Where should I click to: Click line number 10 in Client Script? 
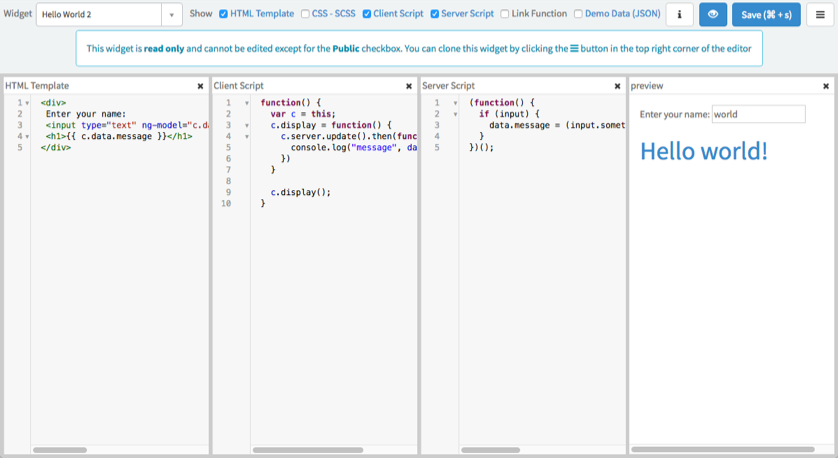point(226,204)
